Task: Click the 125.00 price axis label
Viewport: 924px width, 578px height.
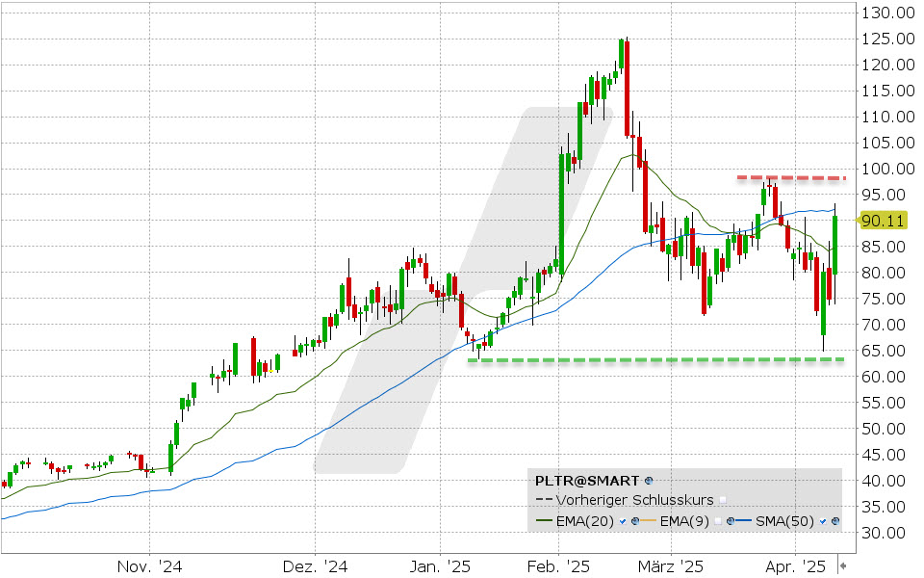Action: coord(888,39)
